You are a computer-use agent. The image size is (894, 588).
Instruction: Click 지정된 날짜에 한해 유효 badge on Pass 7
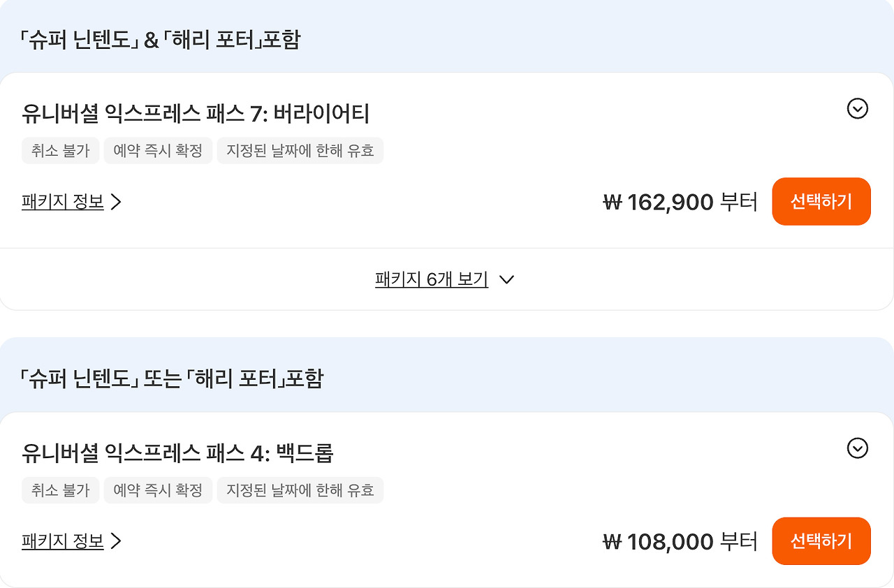coord(301,151)
